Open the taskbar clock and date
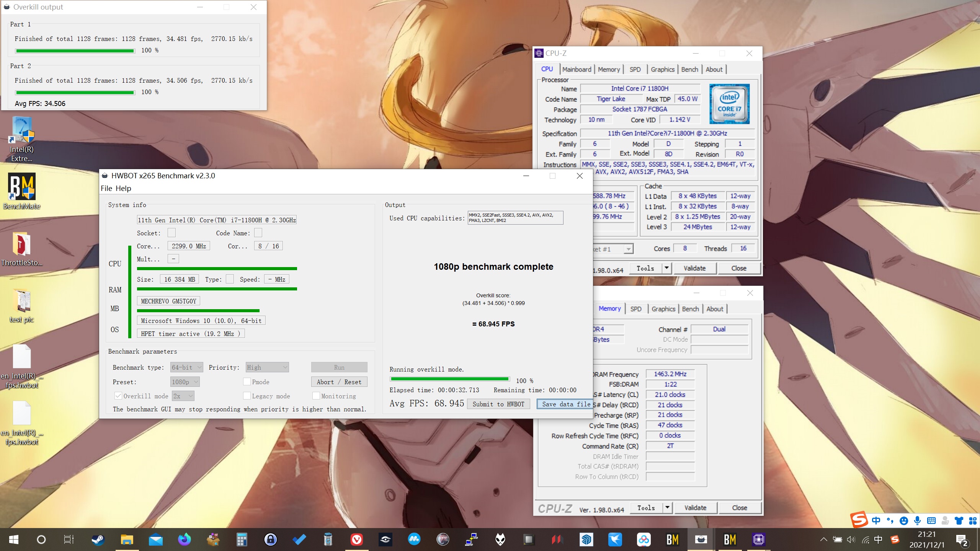The image size is (980, 551). 927,540
